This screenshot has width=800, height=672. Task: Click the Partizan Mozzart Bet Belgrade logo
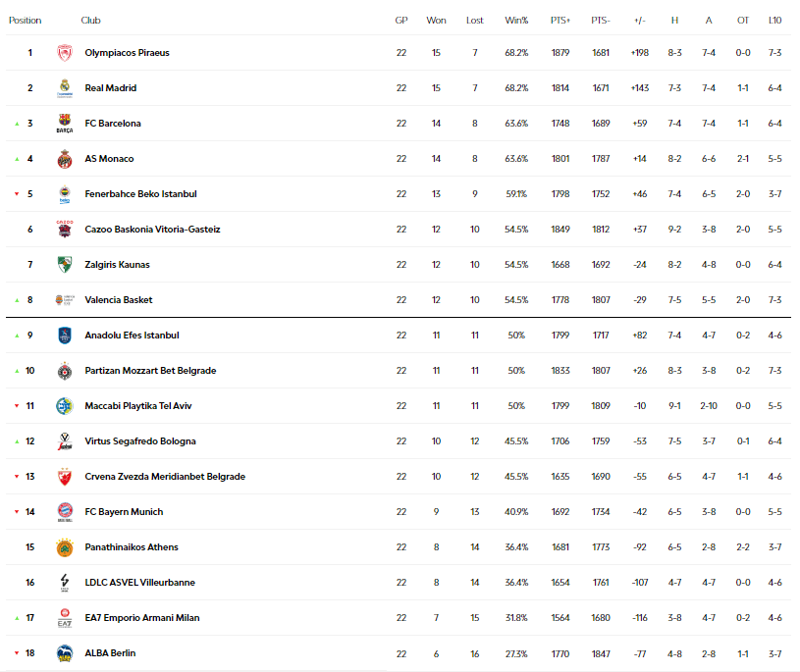[65, 371]
